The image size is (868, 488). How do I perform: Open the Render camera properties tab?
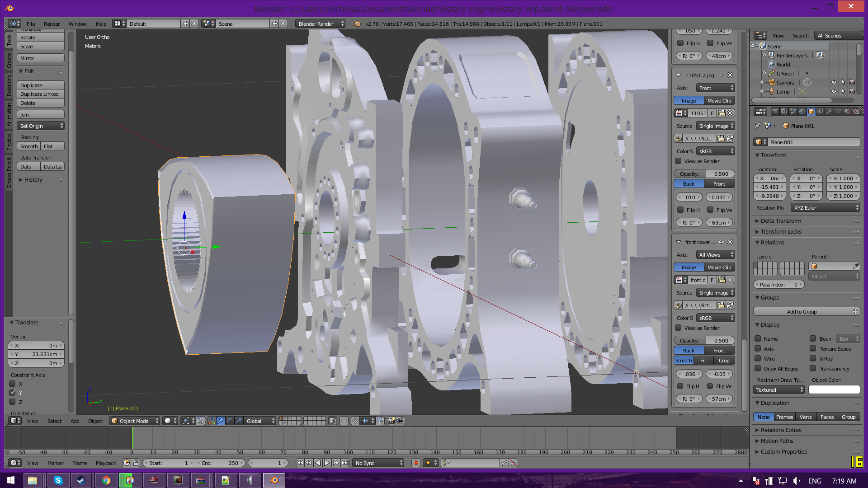click(x=775, y=112)
